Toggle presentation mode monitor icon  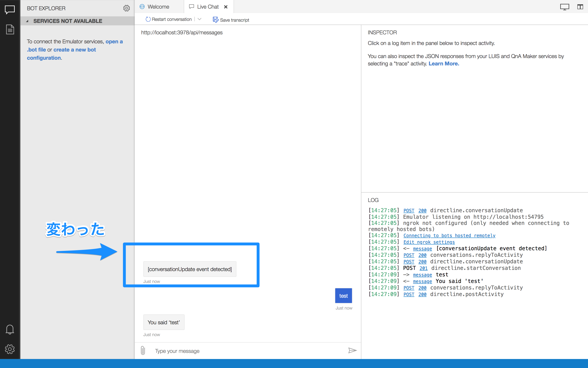coord(565,7)
